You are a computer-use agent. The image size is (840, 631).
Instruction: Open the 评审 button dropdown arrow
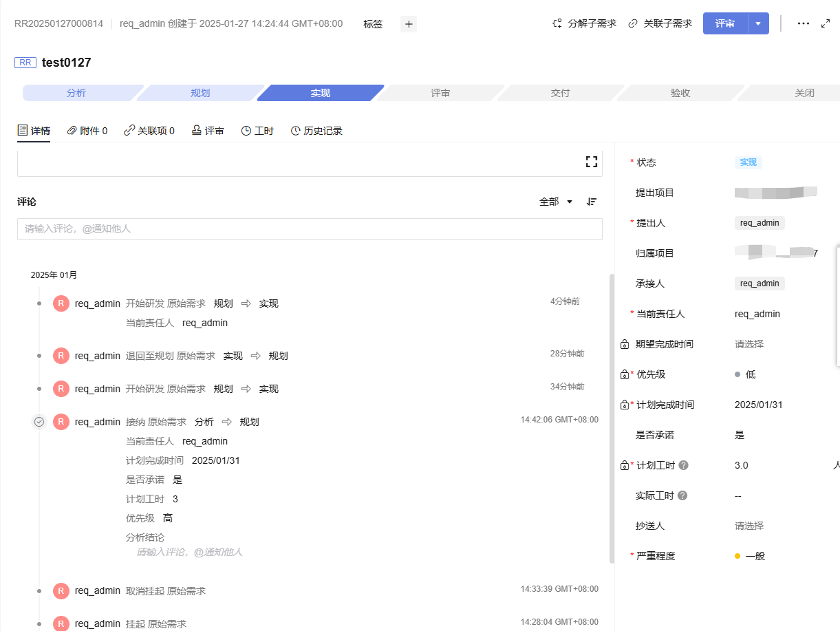758,23
